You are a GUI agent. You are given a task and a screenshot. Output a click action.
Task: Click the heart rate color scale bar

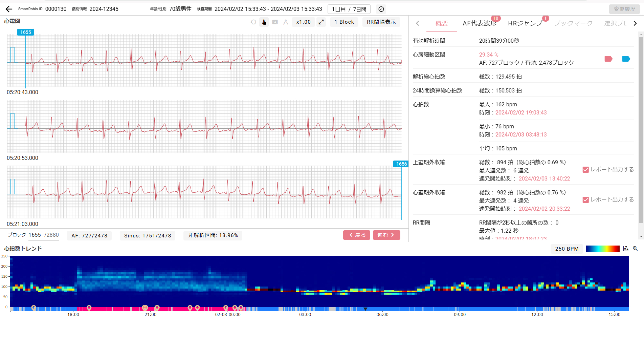click(602, 249)
